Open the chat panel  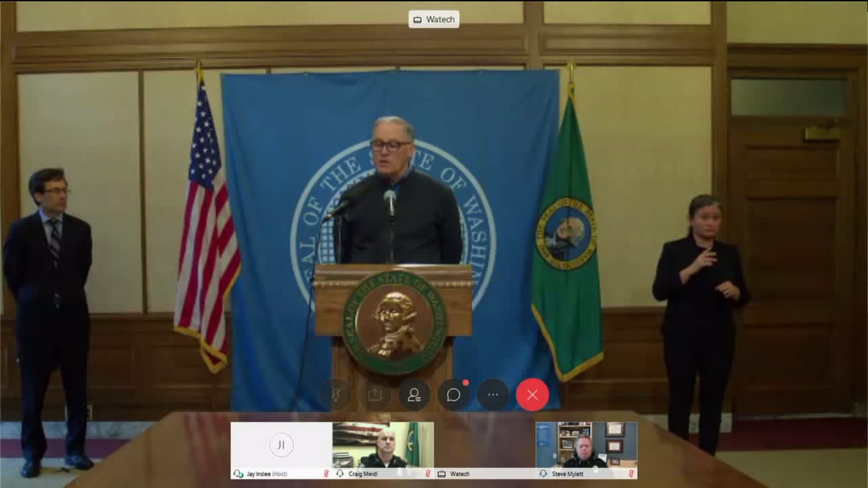(x=453, y=395)
